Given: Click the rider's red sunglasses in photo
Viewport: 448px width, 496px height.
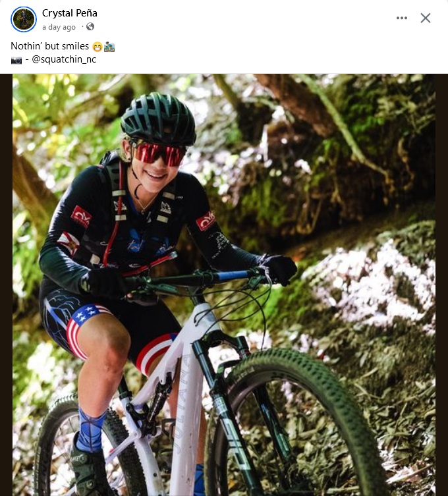Looking at the screenshot, I should pos(159,154).
